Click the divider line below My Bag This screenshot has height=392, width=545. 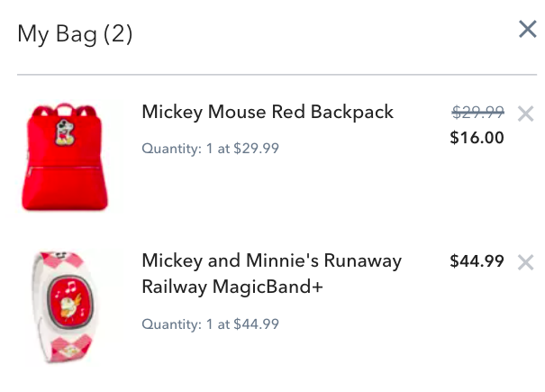(x=277, y=74)
